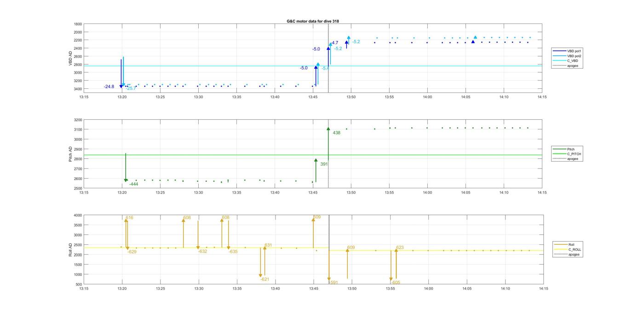This screenshot has width=644, height=319.
Task: Click the '1800' tick on VBD axis
Action: pos(78,24)
